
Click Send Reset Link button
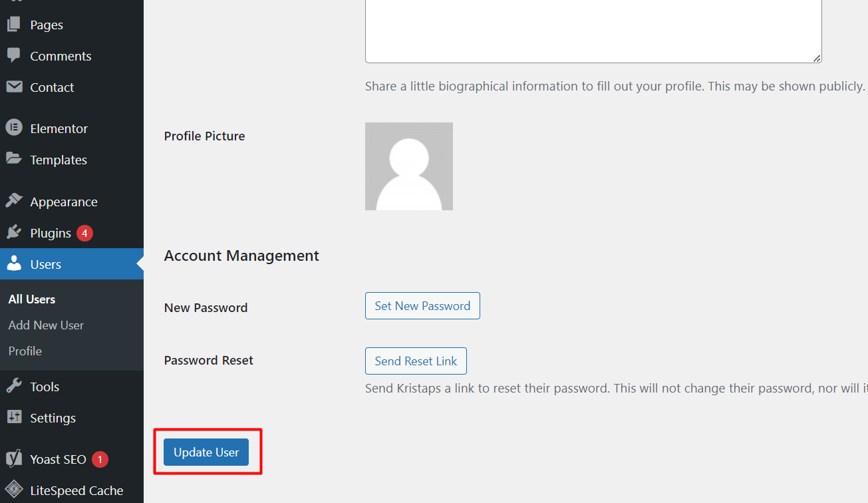coord(416,361)
